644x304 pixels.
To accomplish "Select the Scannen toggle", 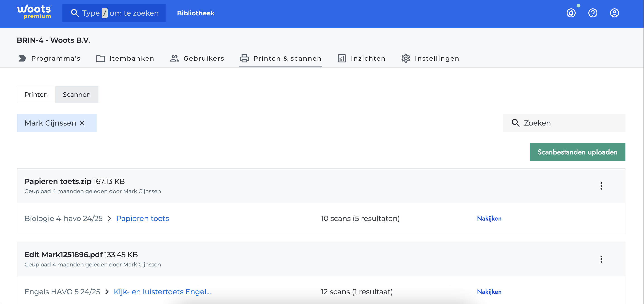I will [76, 95].
